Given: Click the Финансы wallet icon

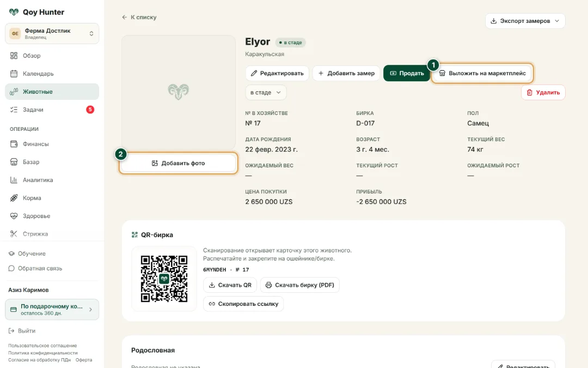Looking at the screenshot, I should (x=14, y=144).
